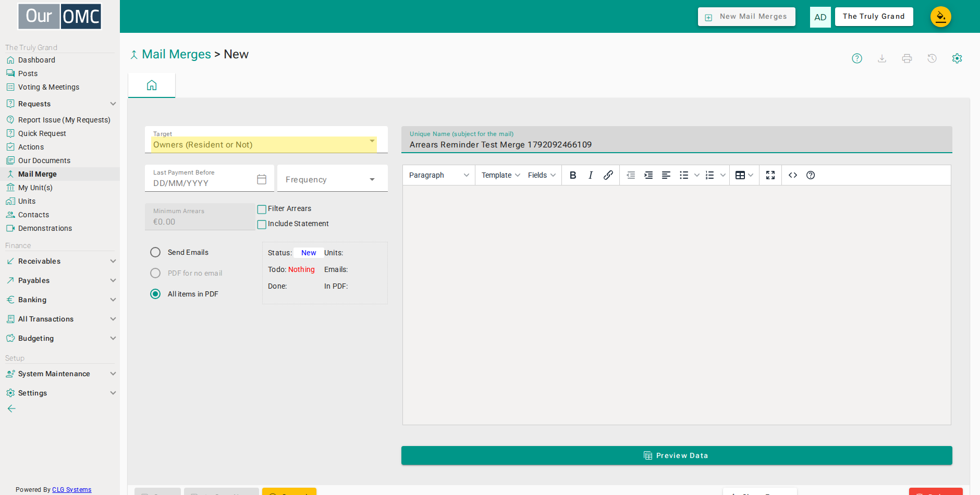Open Target dropdown Owners (Resident or Not)

pos(266,140)
